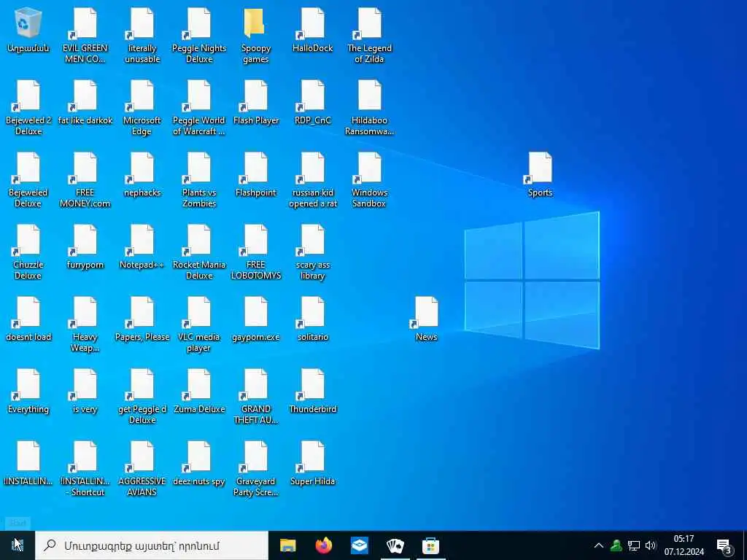Launch Firefox from the taskbar
Viewport: 747px width, 560px height.
323,545
